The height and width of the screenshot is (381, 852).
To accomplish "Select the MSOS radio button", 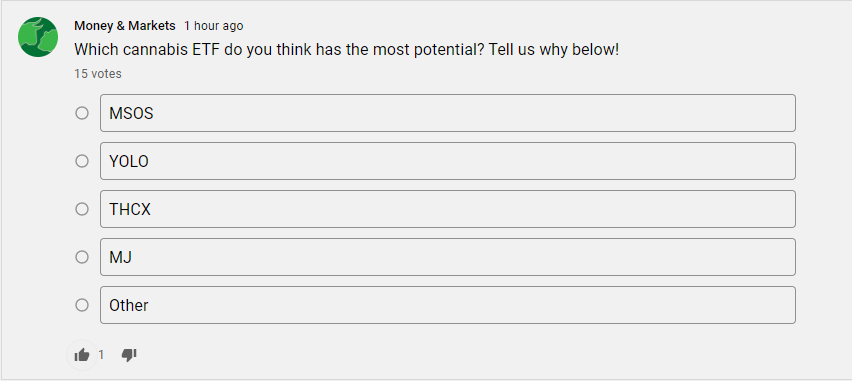I will [82, 113].
